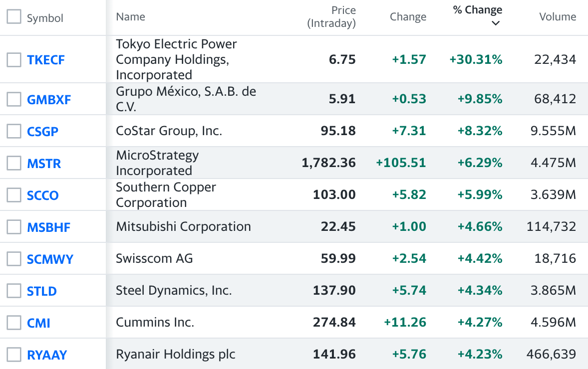This screenshot has width=588, height=369.
Task: Go to the CSGP quote page
Action: (42, 132)
